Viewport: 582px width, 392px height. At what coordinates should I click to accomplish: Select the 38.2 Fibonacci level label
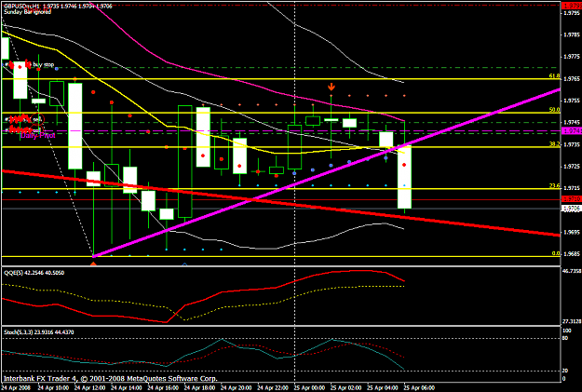pyautogui.click(x=554, y=144)
